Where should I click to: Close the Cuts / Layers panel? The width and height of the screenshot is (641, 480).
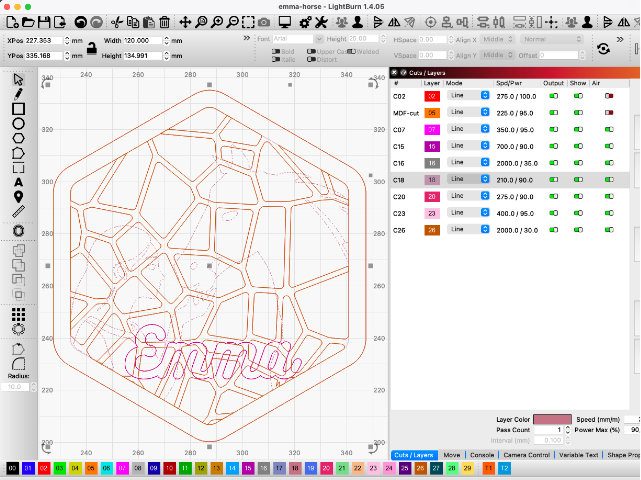pyautogui.click(x=394, y=72)
